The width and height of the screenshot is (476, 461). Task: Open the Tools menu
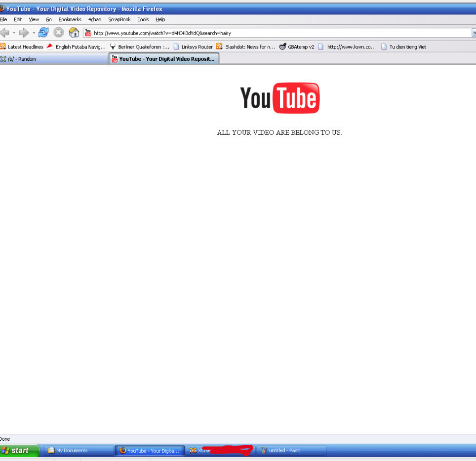[143, 19]
